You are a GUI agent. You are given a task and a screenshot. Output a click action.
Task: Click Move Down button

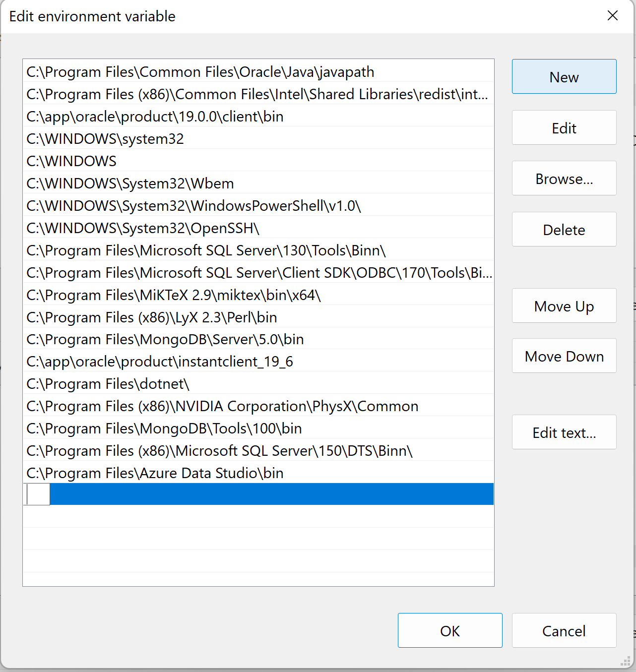(x=564, y=356)
